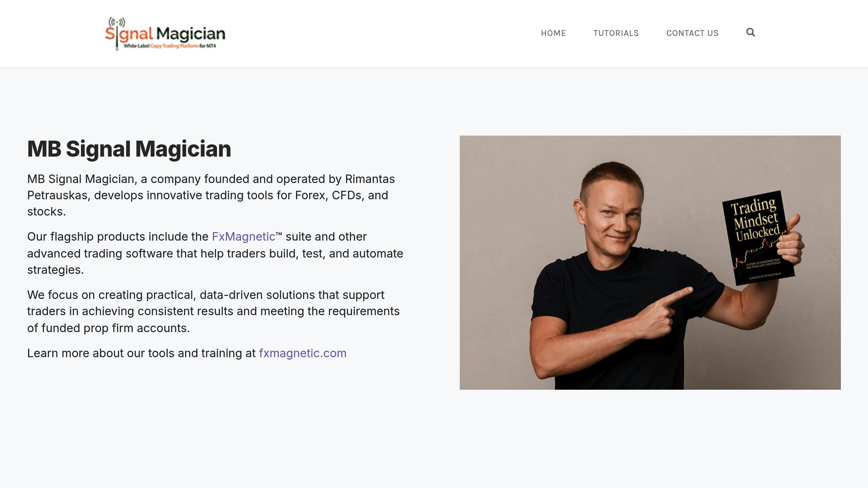This screenshot has width=868, height=488.
Task: Visit the fxmagnetic.com link
Action: coord(303,353)
